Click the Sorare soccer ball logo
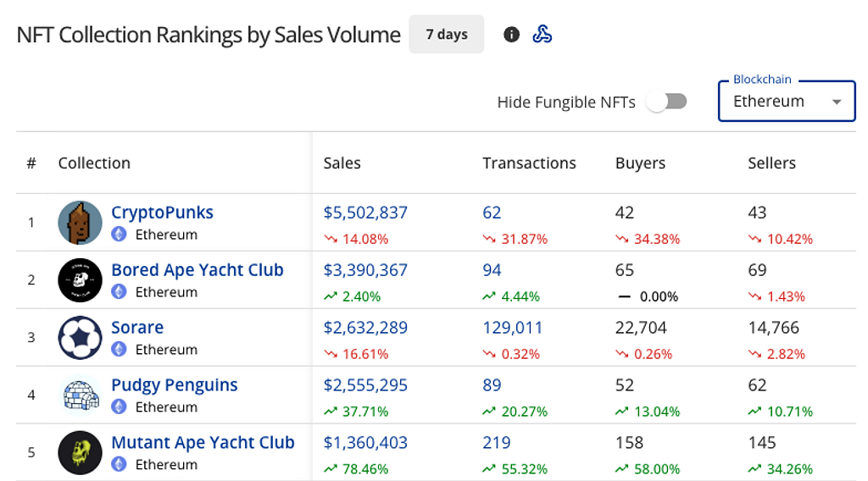This screenshot has height=481, width=868. click(80, 338)
